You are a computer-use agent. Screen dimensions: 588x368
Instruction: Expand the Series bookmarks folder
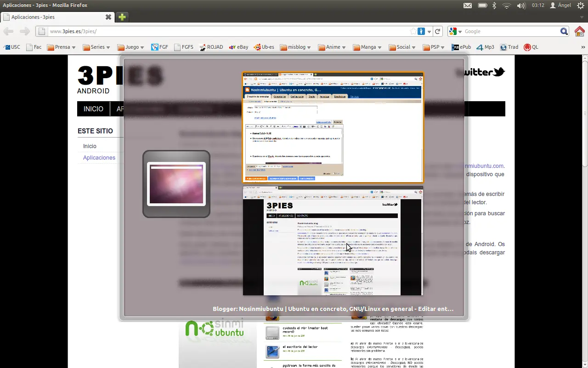(x=96, y=47)
